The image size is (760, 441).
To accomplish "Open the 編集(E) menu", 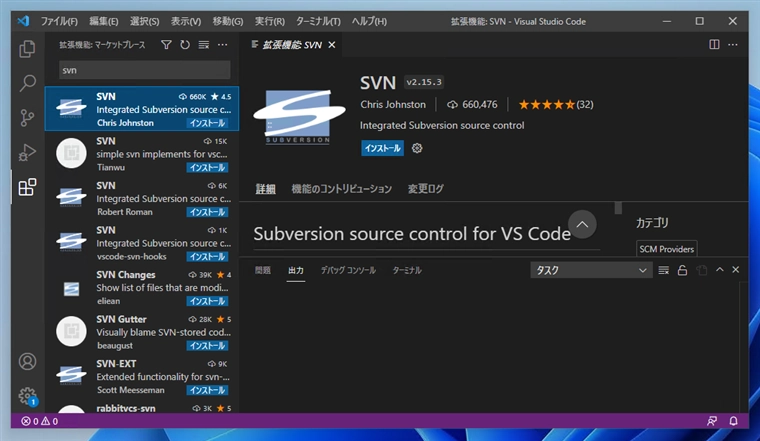I will [104, 21].
